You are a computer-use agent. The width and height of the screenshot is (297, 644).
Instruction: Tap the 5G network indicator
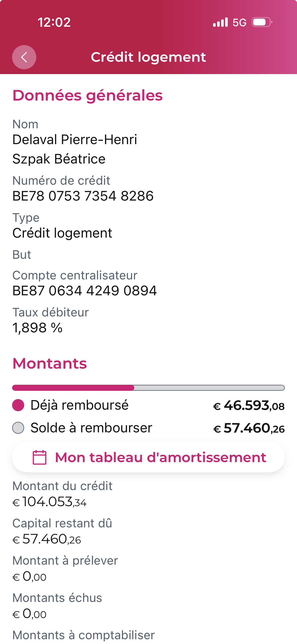[239, 23]
